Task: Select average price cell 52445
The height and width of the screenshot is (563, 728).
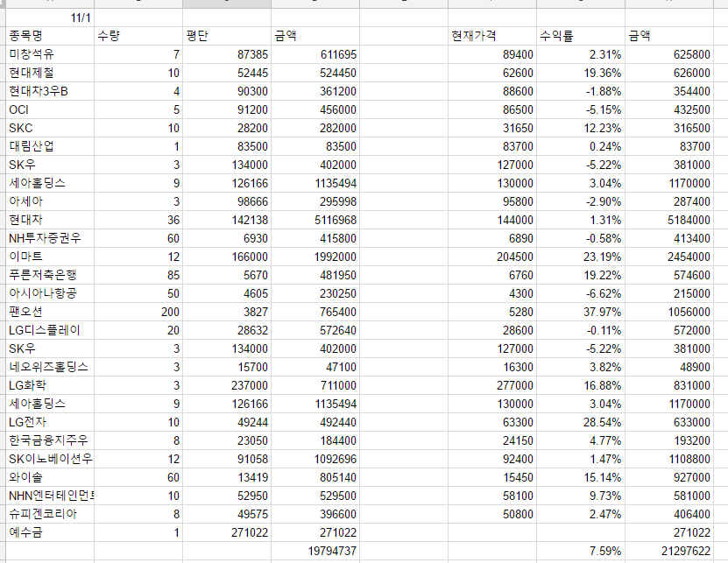Action: 227,73
